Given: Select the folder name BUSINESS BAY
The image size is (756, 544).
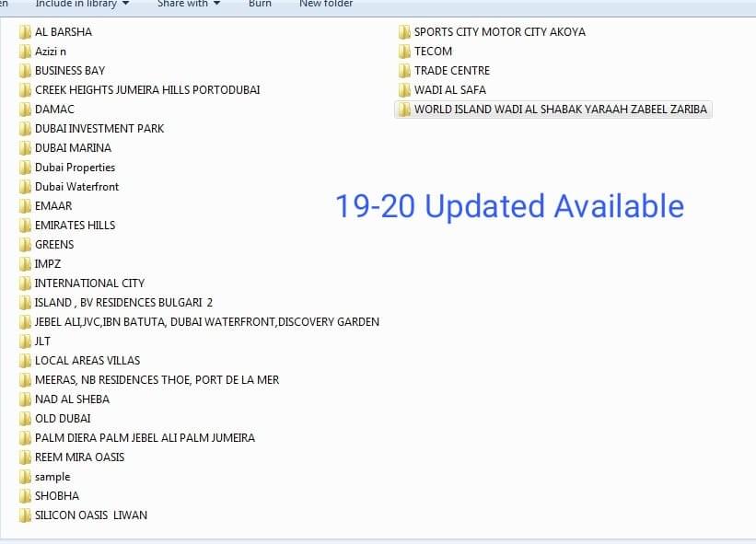Looking at the screenshot, I should click(70, 71).
